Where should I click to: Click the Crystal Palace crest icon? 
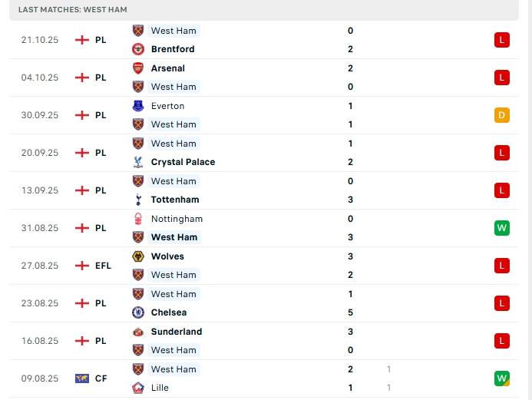(138, 162)
